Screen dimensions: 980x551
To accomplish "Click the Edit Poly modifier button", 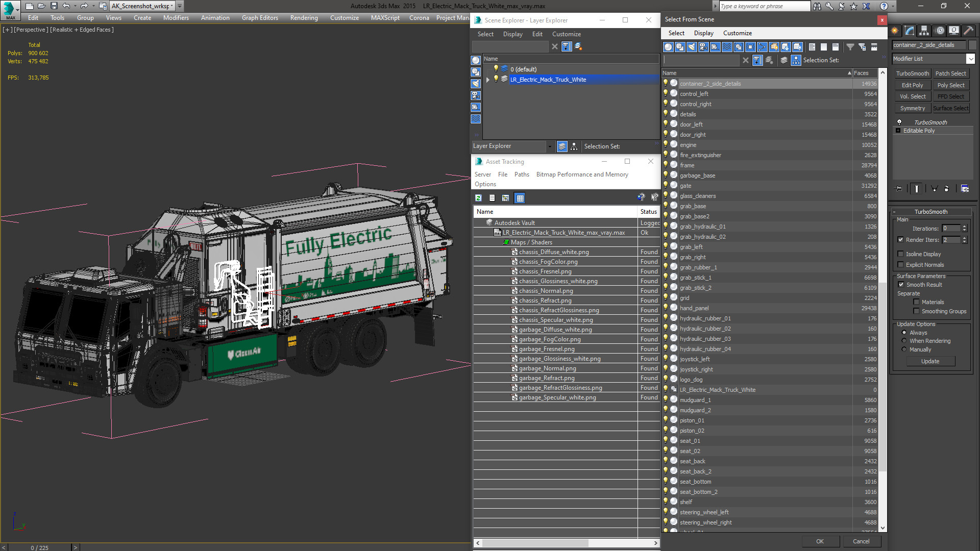I will tap(912, 85).
